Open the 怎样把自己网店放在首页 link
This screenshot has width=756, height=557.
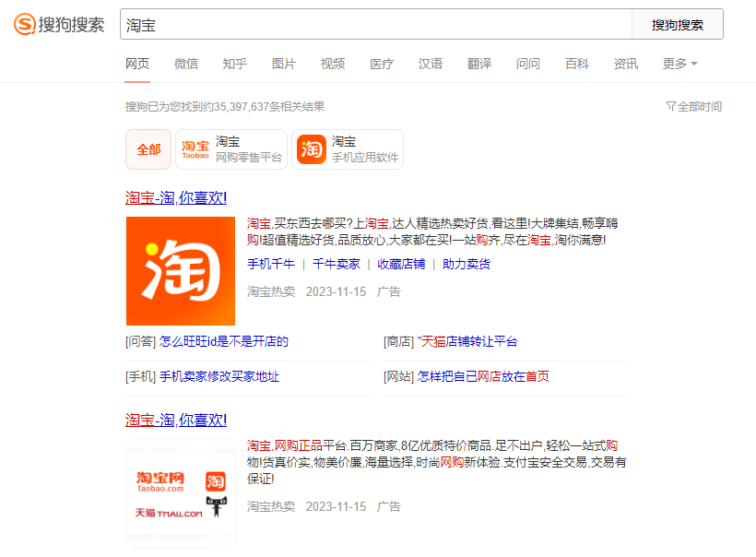click(483, 376)
